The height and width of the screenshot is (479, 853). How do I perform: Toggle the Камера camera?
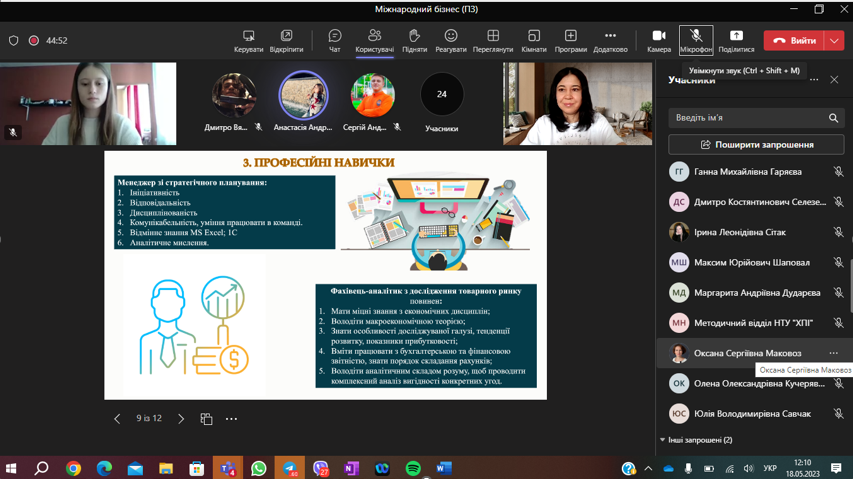pyautogui.click(x=658, y=40)
